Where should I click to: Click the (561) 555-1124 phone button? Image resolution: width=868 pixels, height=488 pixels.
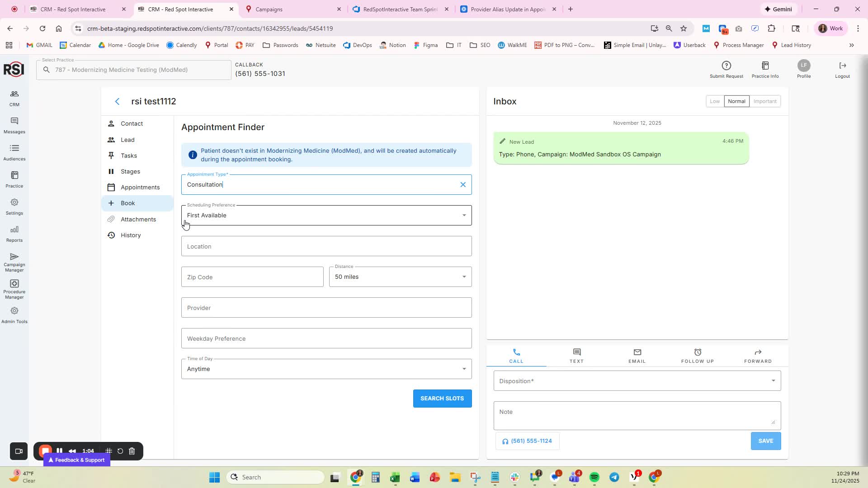(x=527, y=441)
